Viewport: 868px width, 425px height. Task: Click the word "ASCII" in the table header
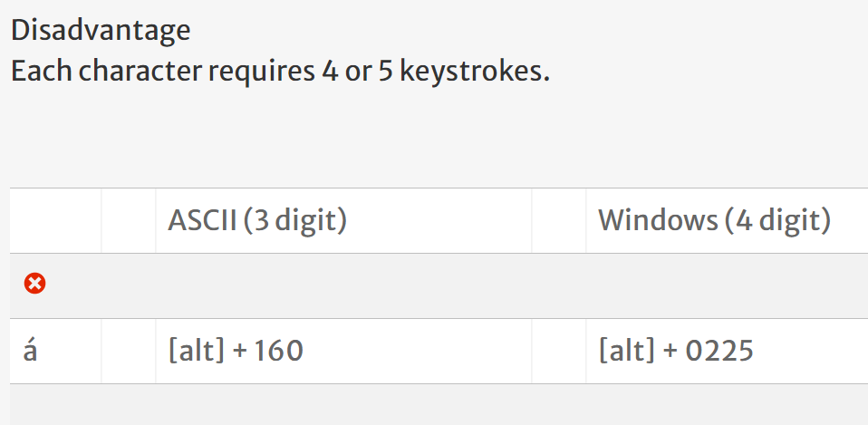pos(201,220)
